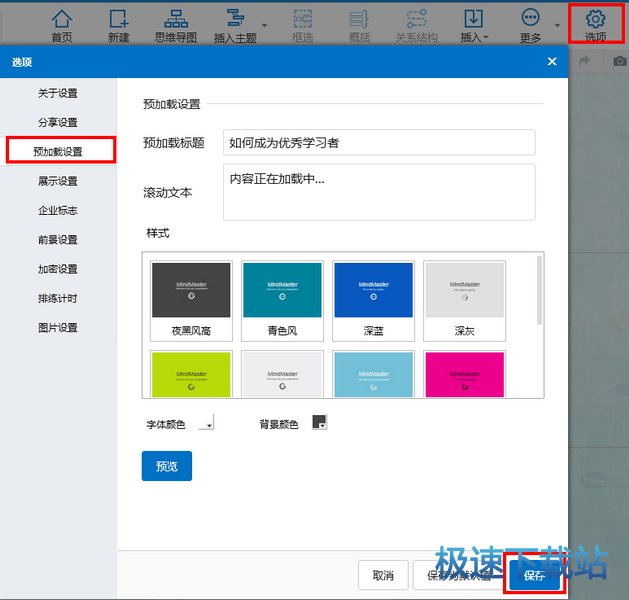Screen dimensions: 629x600
Task: Choose the light blue style thumbnail
Action: coord(373,374)
